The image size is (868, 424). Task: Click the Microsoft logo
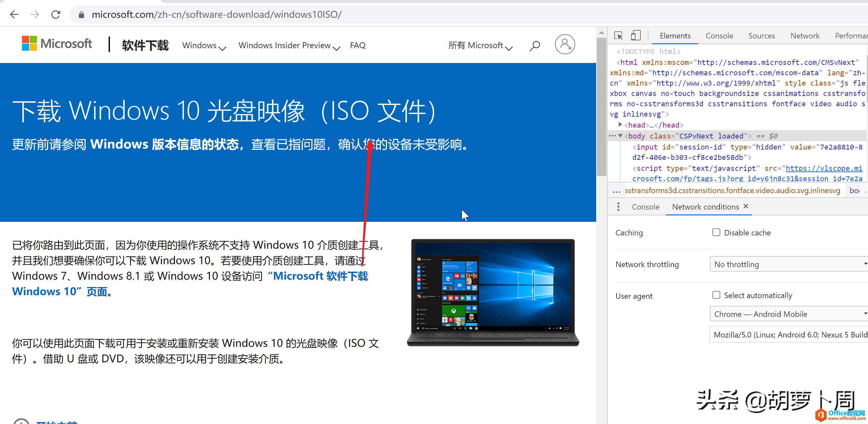tap(57, 44)
